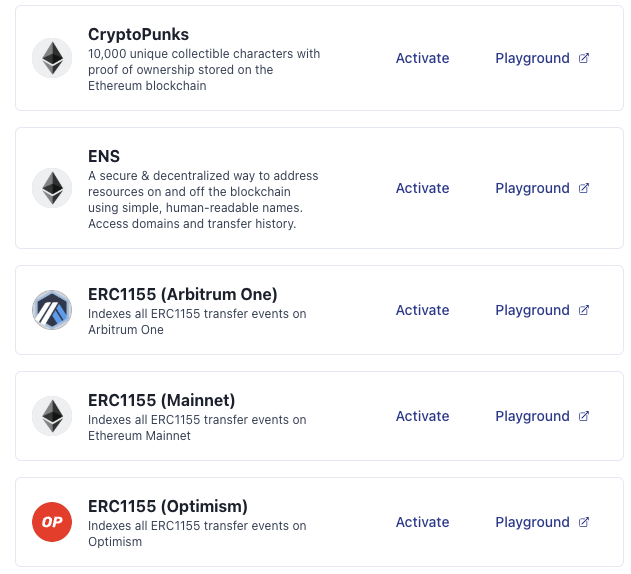This screenshot has height=574, width=631.
Task: Click the Arbitrum One logo icon
Action: click(x=51, y=310)
